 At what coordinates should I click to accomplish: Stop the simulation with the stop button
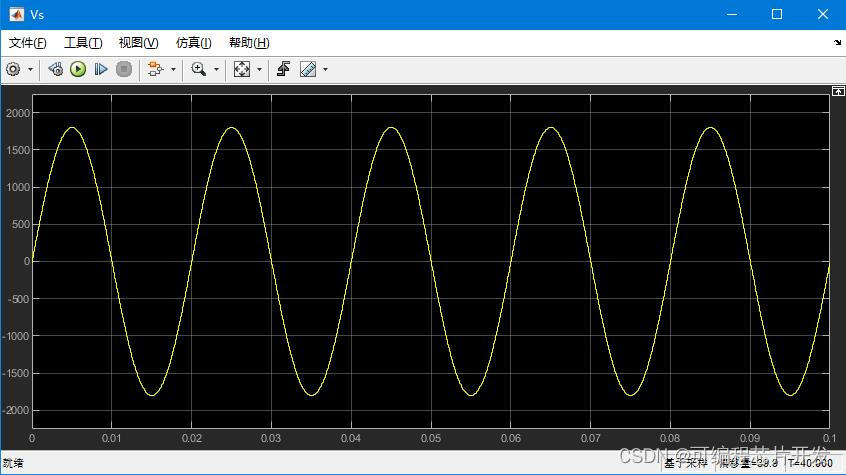pyautogui.click(x=124, y=69)
